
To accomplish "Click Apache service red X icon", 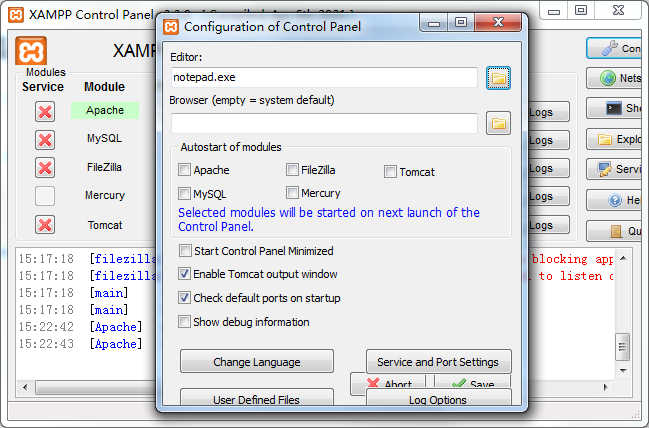I will click(44, 111).
